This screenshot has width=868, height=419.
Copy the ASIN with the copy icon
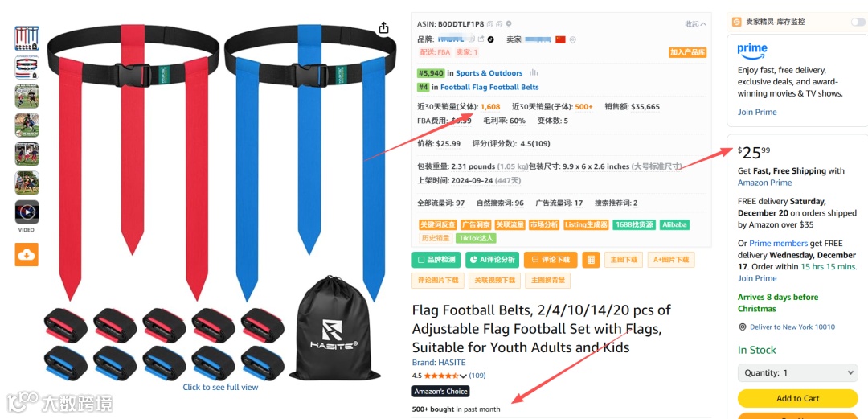(490, 24)
